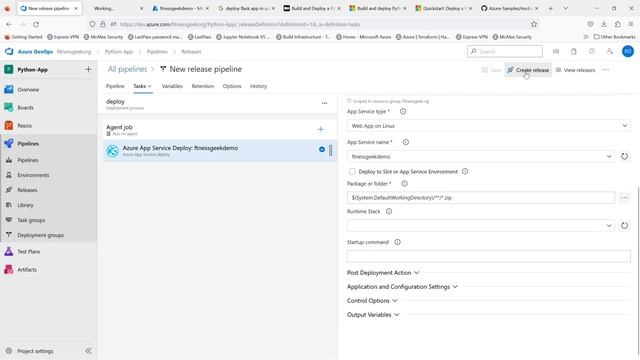Open the Runtime Stack dropdown

(x=481, y=225)
